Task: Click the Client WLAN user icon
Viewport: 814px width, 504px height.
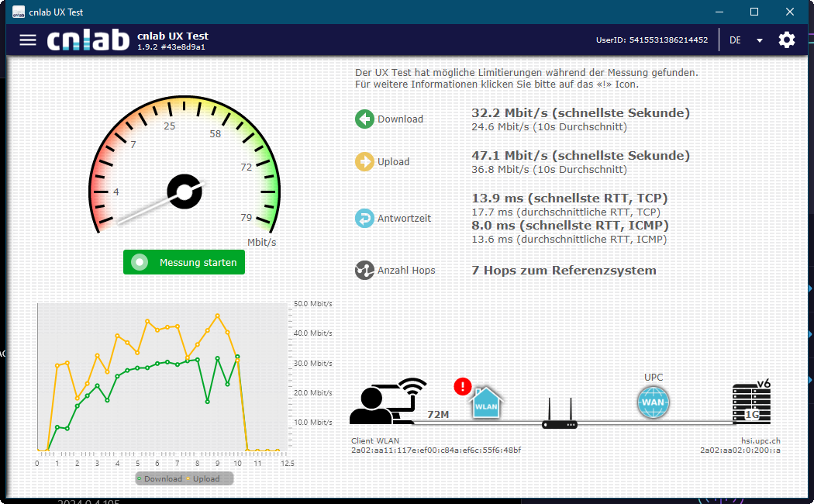Action: coord(387,402)
